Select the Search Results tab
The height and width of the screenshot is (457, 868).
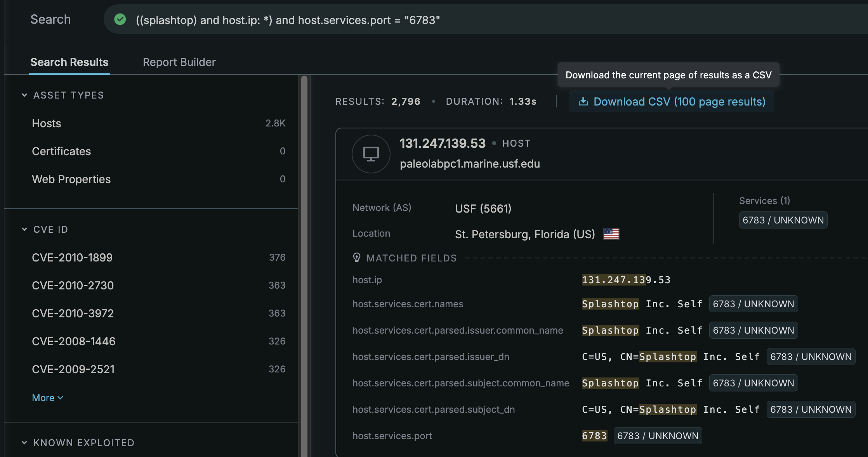click(x=69, y=62)
